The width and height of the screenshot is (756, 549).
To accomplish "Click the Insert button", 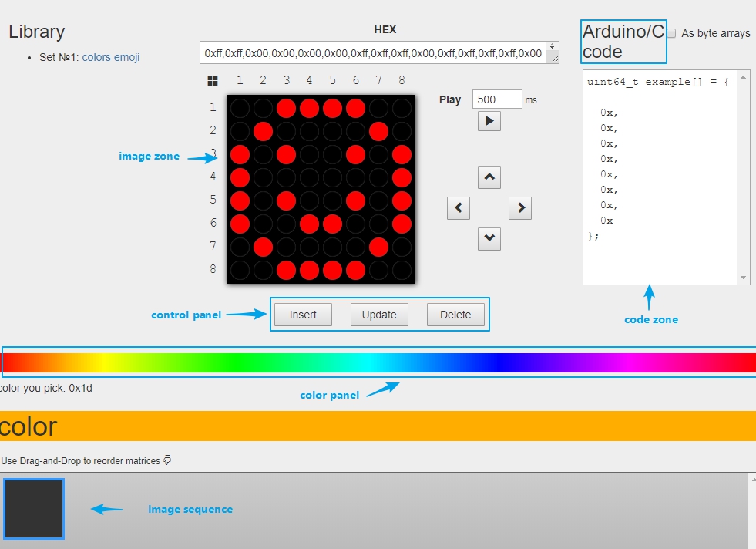I will click(x=303, y=315).
